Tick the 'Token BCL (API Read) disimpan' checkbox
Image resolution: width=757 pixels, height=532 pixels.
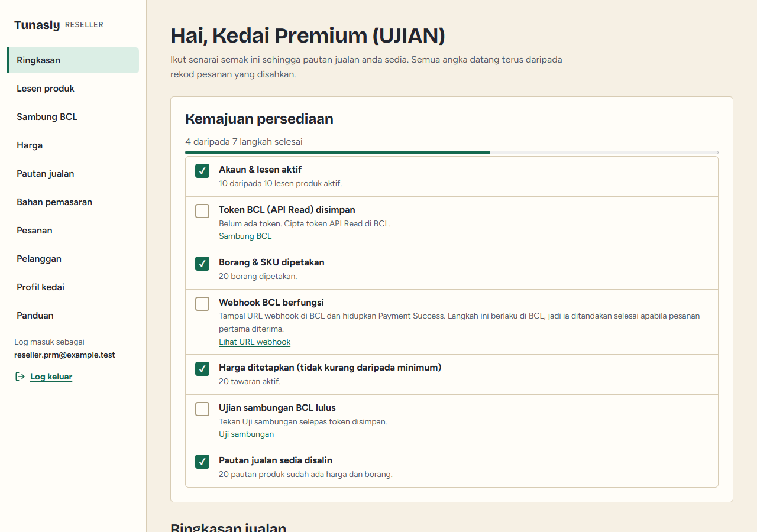[x=202, y=211]
